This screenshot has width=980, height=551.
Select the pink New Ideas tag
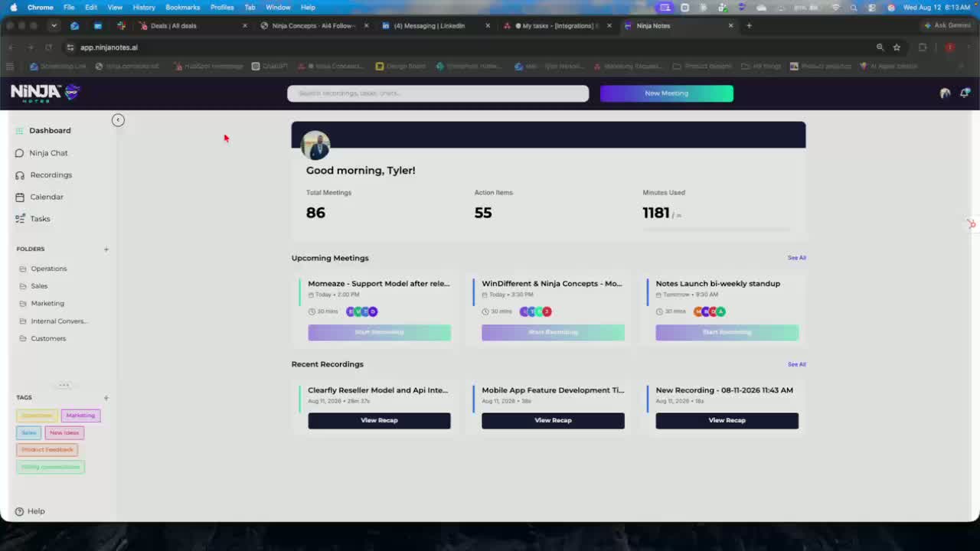tap(64, 432)
